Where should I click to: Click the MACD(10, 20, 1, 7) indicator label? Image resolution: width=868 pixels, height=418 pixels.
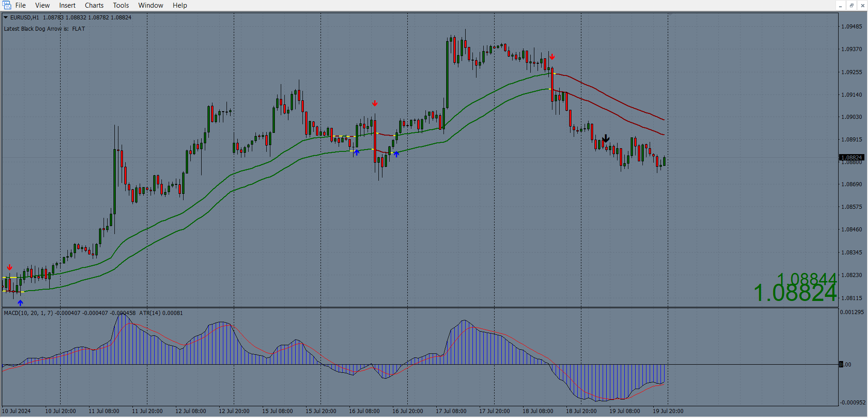pos(28,313)
